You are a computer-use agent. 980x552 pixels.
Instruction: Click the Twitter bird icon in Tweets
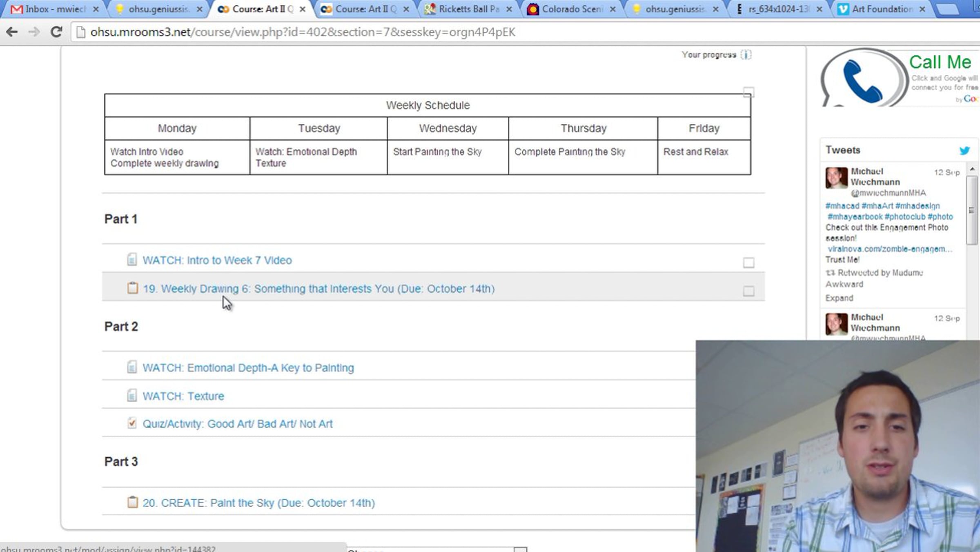[x=964, y=150]
